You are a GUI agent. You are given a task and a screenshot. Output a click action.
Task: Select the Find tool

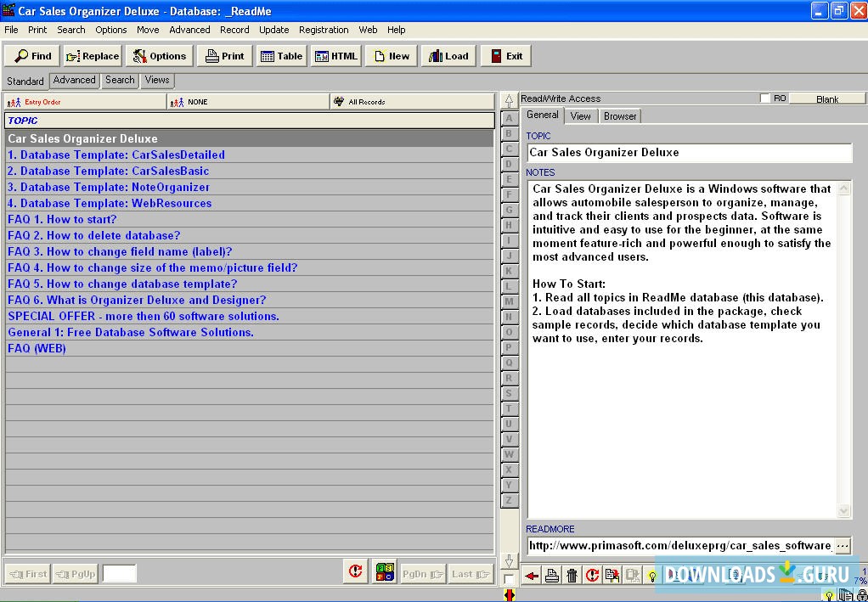click(31, 55)
